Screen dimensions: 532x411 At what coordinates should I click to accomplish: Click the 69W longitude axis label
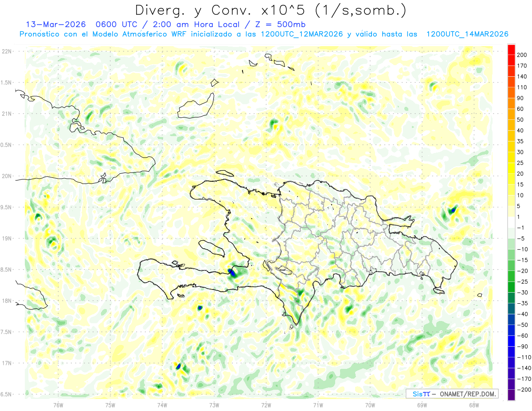422,405
